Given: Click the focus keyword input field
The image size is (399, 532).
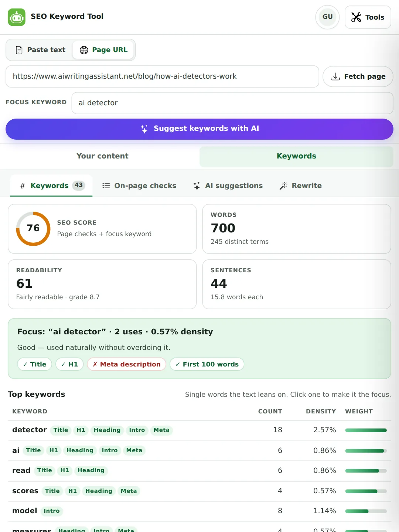Looking at the screenshot, I should tap(232, 103).
